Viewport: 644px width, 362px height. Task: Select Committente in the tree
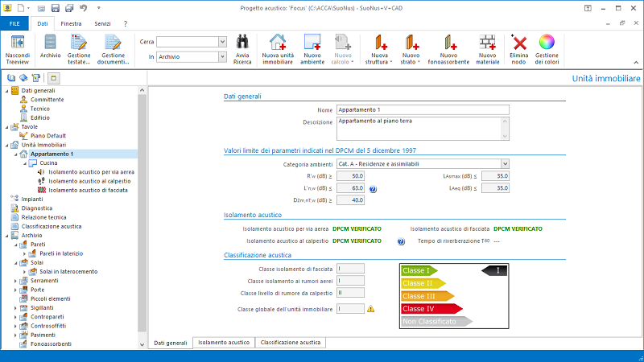tap(47, 100)
